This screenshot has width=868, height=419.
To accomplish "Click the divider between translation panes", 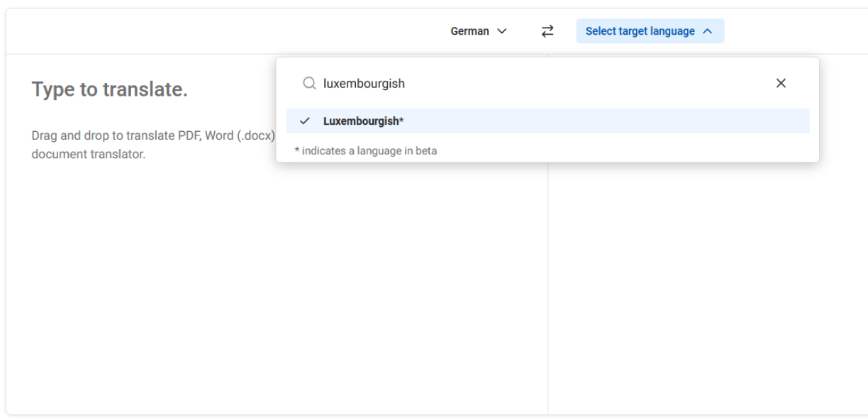I will [x=547, y=284].
